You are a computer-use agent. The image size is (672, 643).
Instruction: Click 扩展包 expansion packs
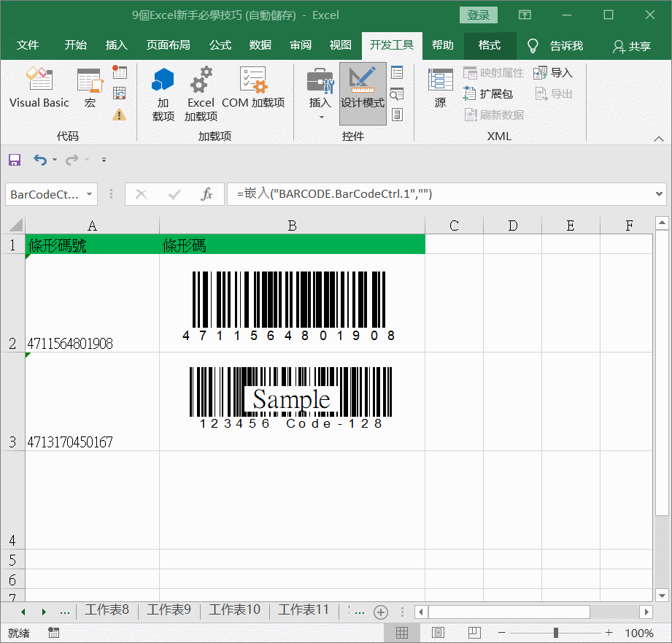[487, 94]
